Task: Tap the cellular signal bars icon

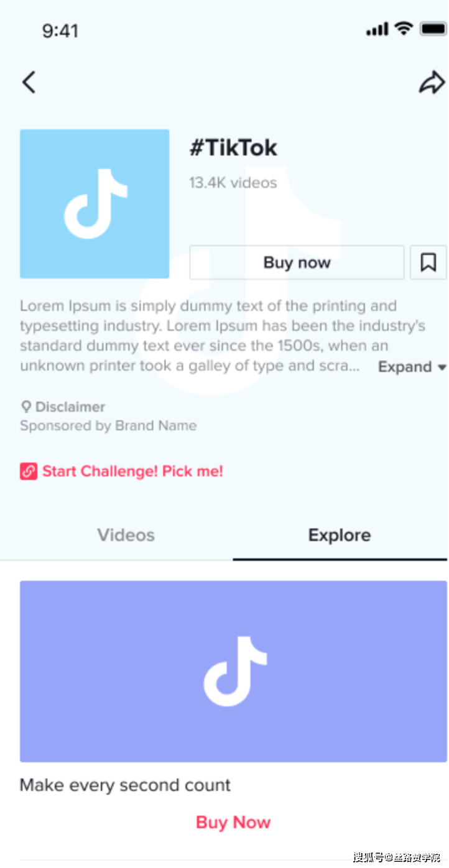Action: 377,29
